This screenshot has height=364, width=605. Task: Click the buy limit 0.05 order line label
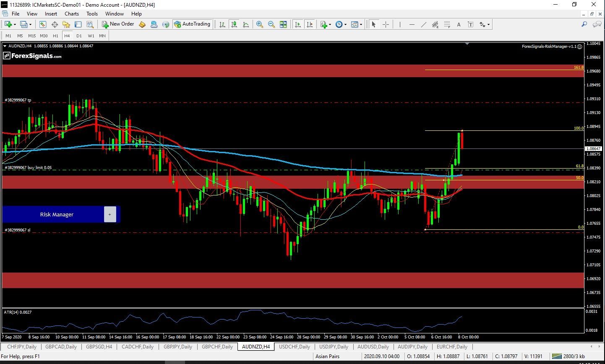(28, 167)
